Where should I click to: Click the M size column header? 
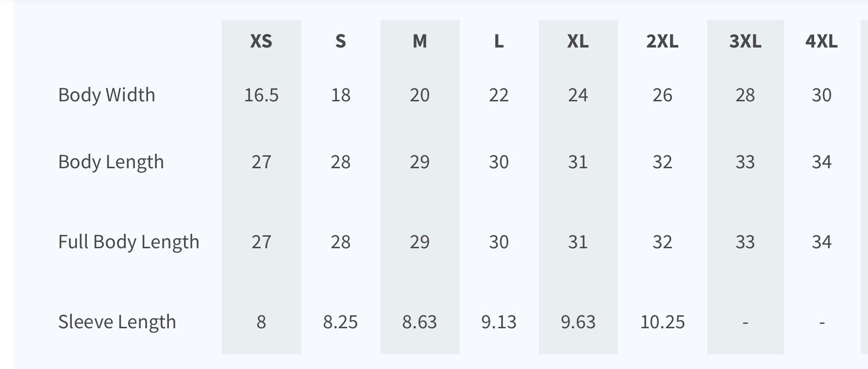click(420, 41)
